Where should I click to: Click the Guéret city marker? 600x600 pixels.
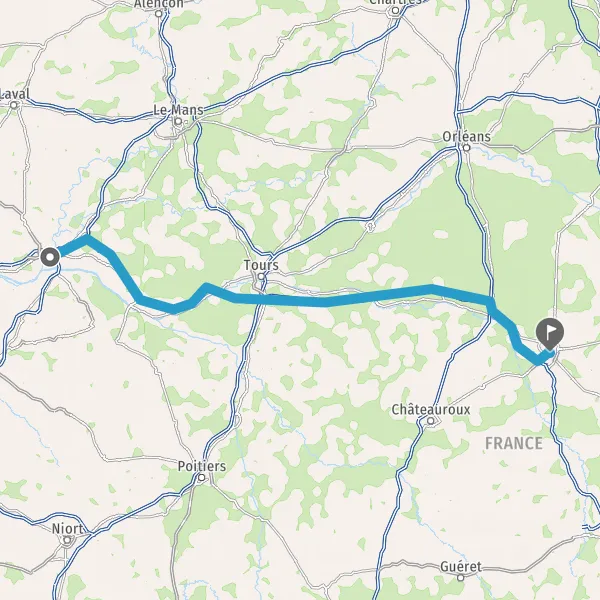click(461, 577)
